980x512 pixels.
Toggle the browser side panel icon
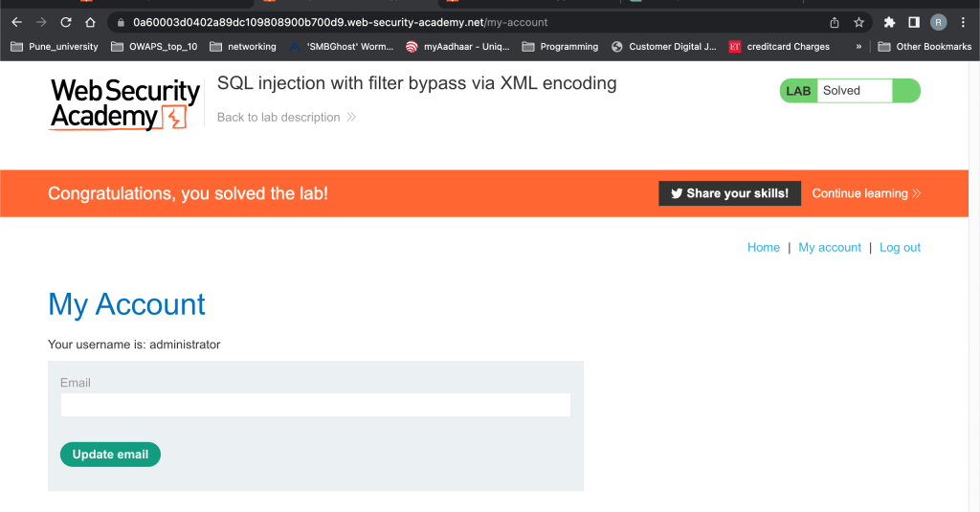click(914, 22)
